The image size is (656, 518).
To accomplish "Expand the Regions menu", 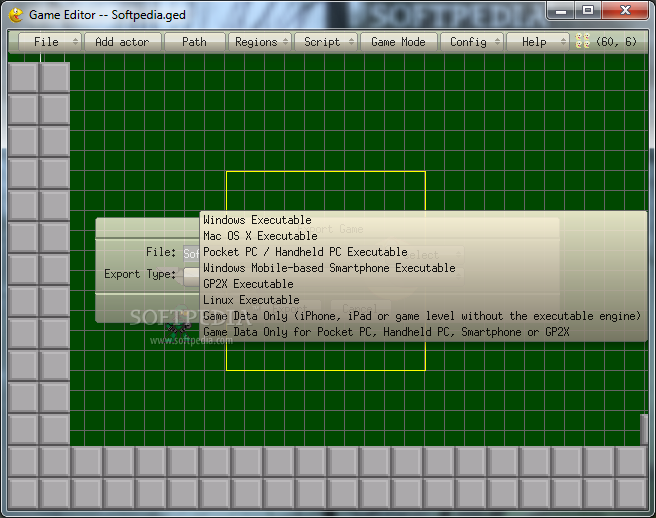I will point(259,42).
